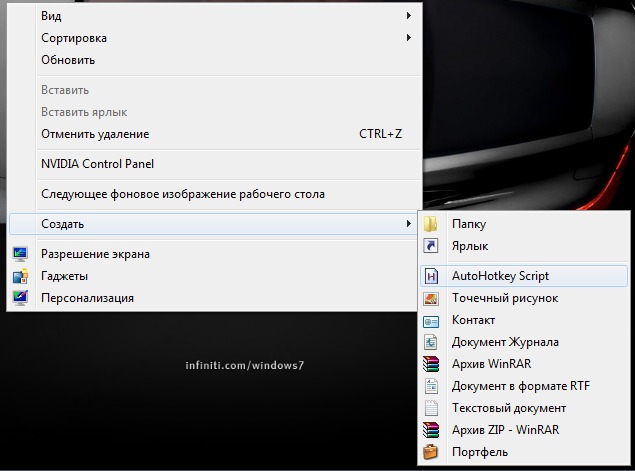Create a new Портфель briefcase
Viewport: 635px width, 471px height.
[x=524, y=452]
